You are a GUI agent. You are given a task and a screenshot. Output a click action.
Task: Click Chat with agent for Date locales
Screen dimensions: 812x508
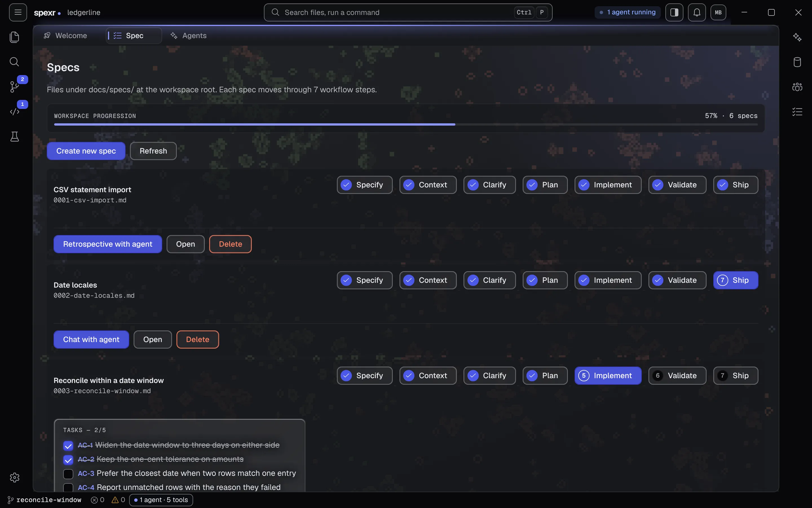tap(91, 339)
